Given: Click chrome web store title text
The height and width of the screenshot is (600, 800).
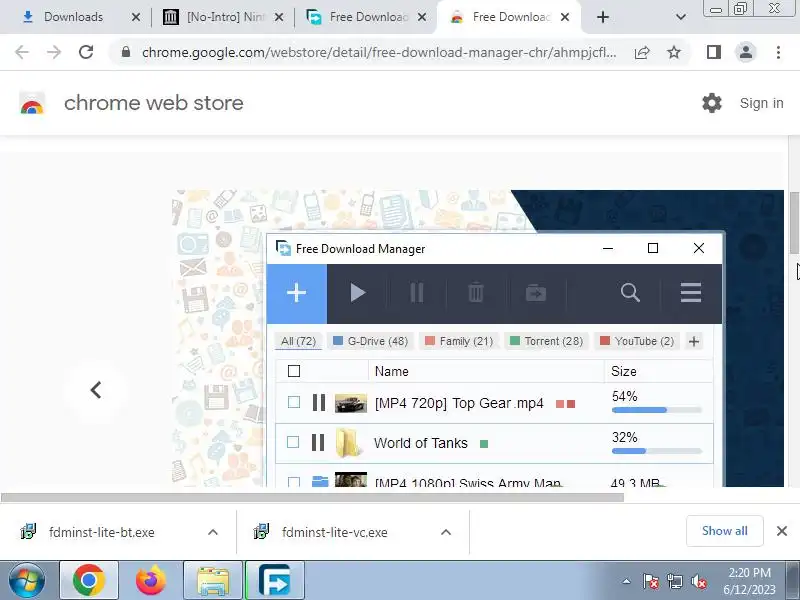Looking at the screenshot, I should (x=154, y=103).
